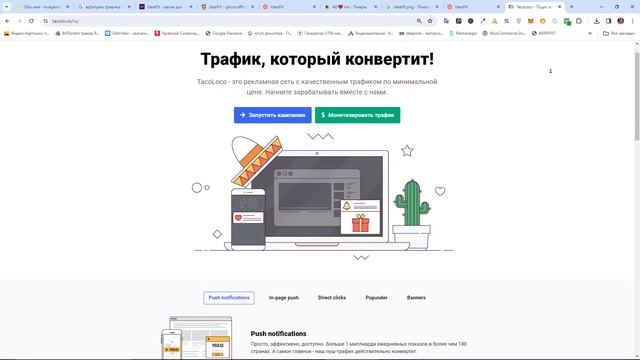Click the "Трафик, который конвертит!" heading
Image resolution: width=640 pixels, height=360 pixels.
pos(317,59)
